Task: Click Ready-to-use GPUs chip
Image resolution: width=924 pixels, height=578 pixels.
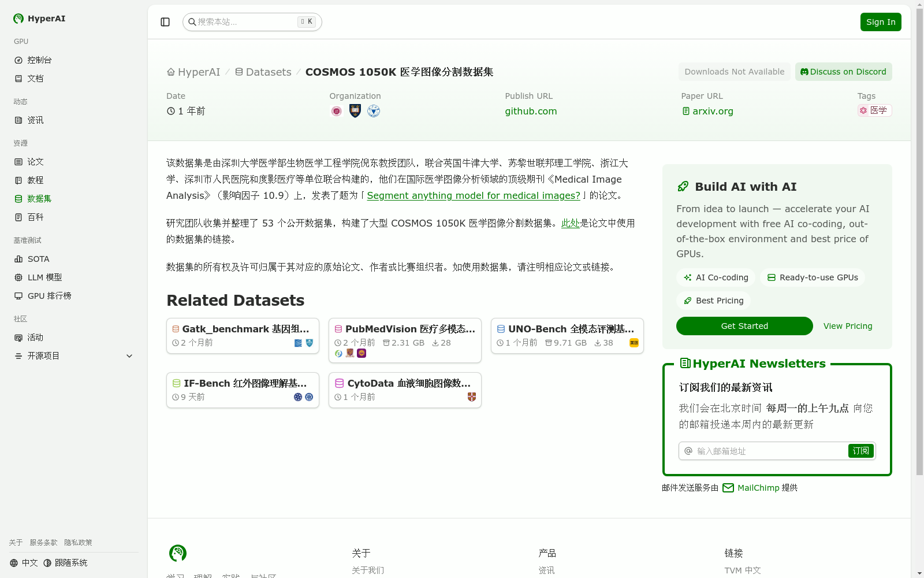Action: 813,277
